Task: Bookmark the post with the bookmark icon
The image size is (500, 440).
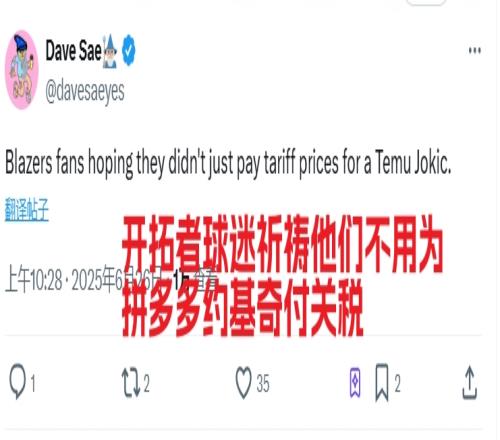Action: (382, 382)
